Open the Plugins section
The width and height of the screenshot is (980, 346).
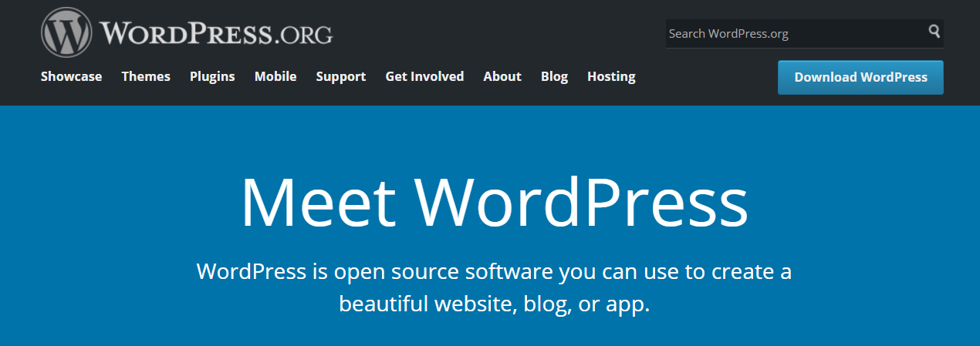click(212, 76)
